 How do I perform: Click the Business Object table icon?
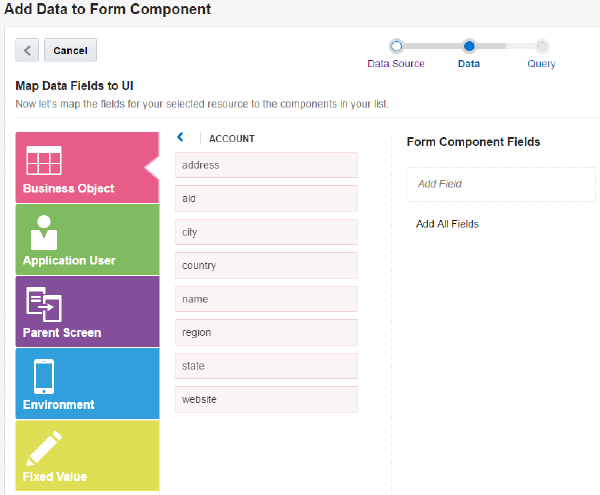tap(44, 161)
